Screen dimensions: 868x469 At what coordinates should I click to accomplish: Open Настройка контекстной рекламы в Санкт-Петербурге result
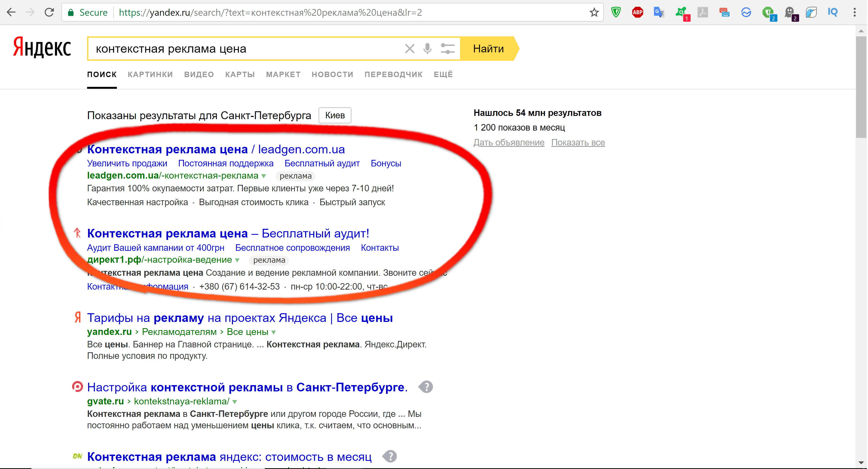[247, 387]
